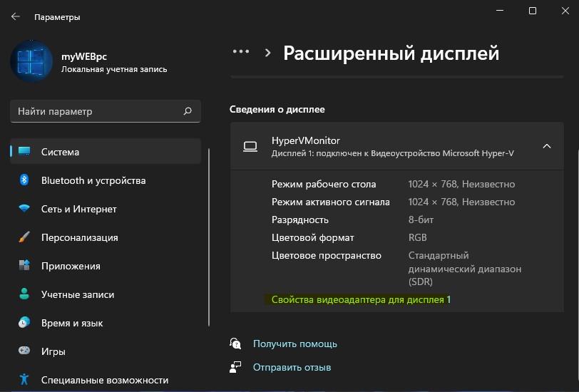Click the myWEBpc account avatar

click(31, 61)
